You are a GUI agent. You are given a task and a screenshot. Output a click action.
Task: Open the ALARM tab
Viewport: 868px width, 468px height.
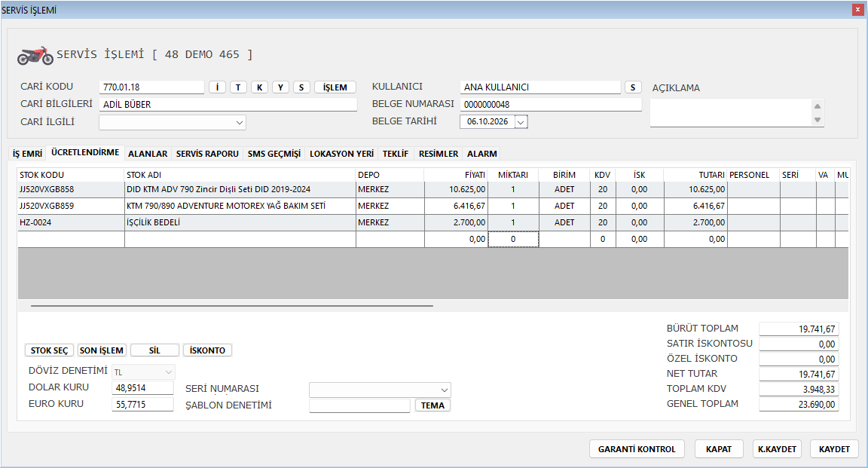[482, 154]
